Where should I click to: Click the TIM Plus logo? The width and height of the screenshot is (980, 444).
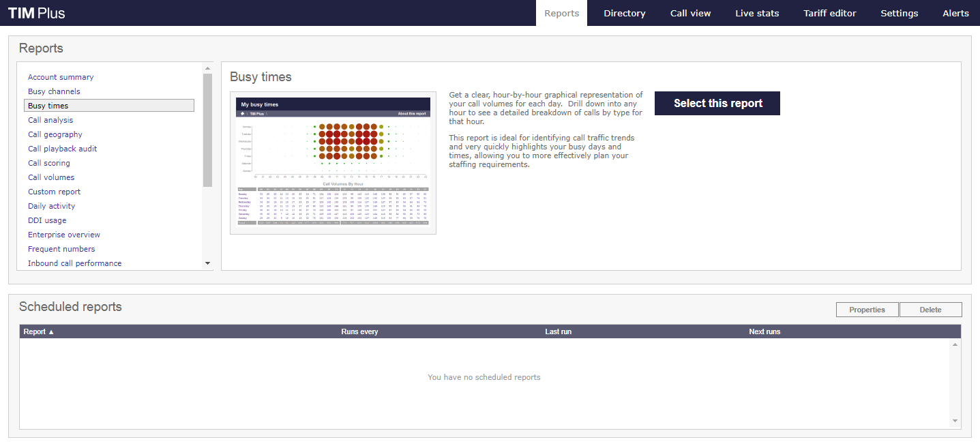click(x=37, y=13)
